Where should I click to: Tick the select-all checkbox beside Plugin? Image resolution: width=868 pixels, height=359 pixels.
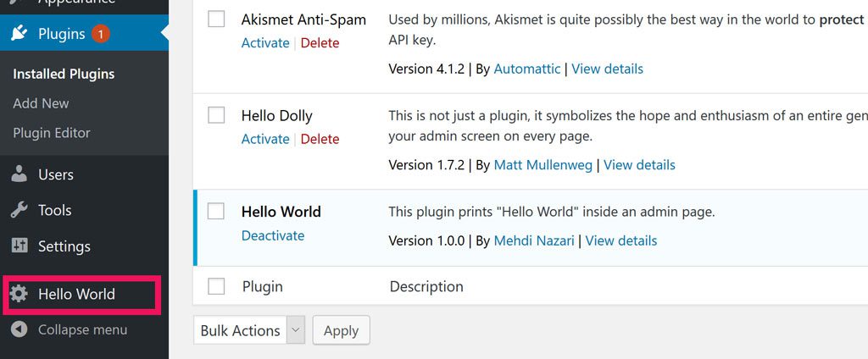(216, 286)
